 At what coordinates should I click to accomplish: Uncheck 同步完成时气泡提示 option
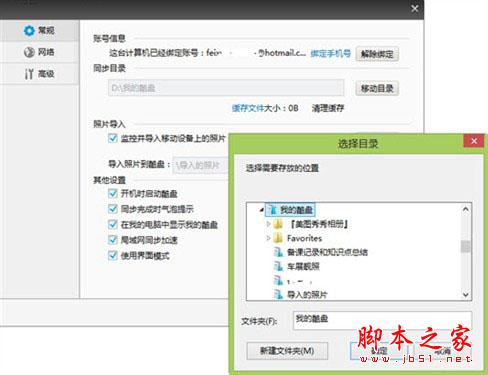pyautogui.click(x=113, y=209)
